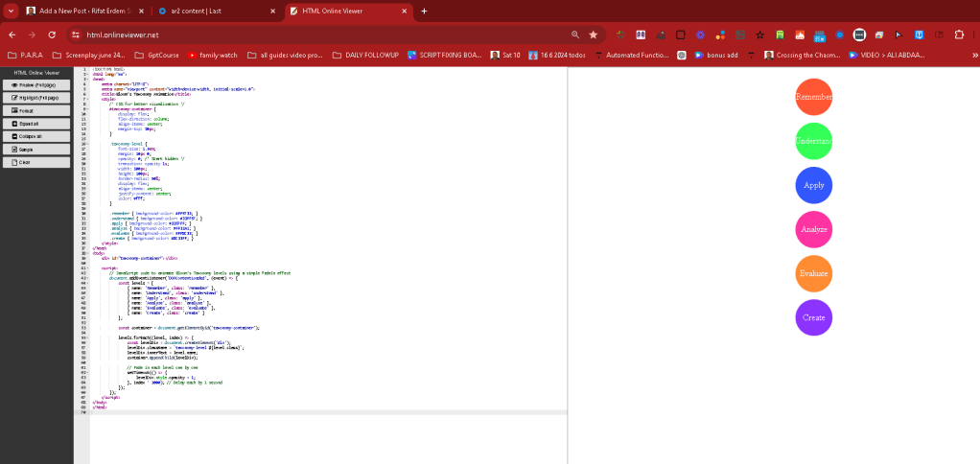Close the HTML Online Viewer tab
This screenshot has width=980, height=464.
pyautogui.click(x=405, y=12)
